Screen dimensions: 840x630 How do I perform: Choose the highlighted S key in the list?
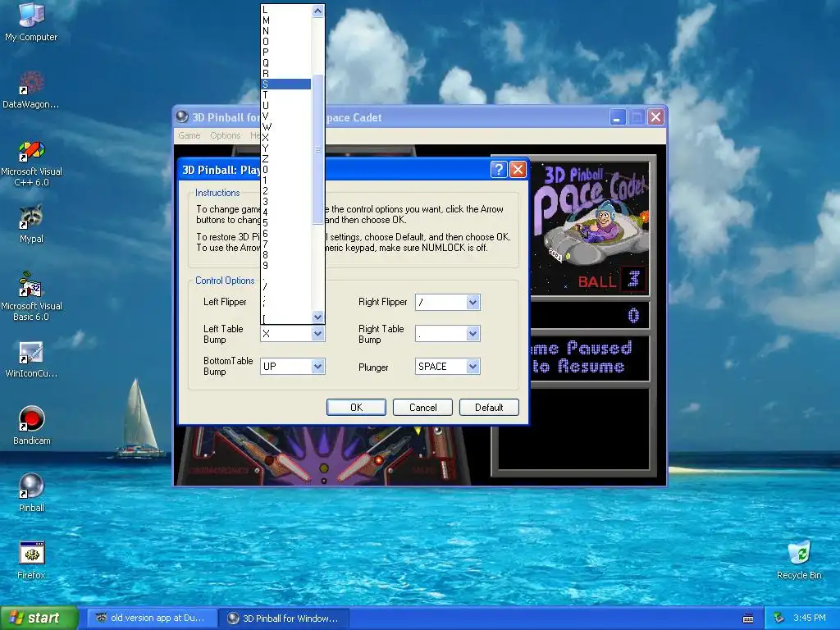coord(286,84)
